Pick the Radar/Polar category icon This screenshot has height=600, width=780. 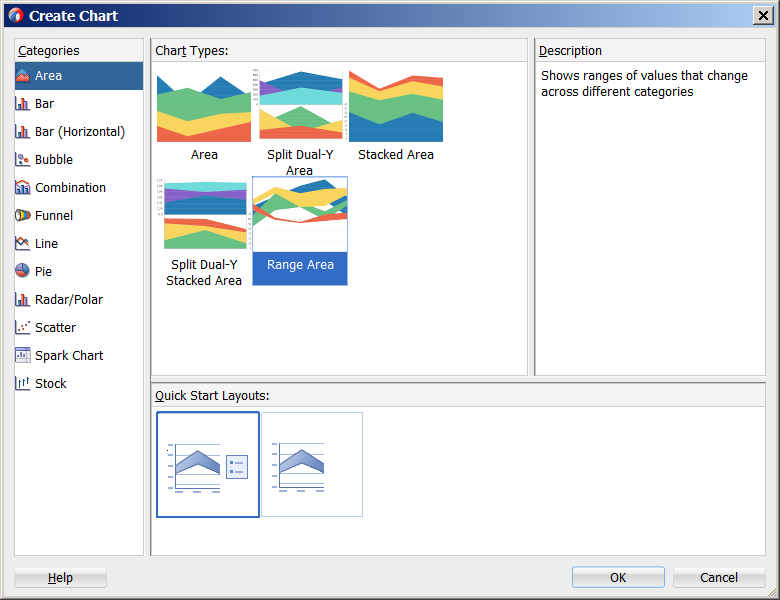click(23, 300)
